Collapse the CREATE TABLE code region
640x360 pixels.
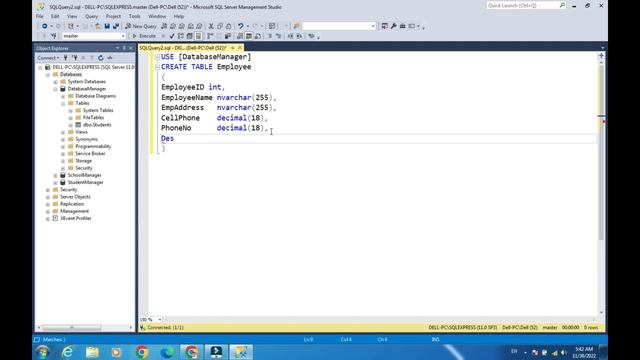(x=157, y=67)
